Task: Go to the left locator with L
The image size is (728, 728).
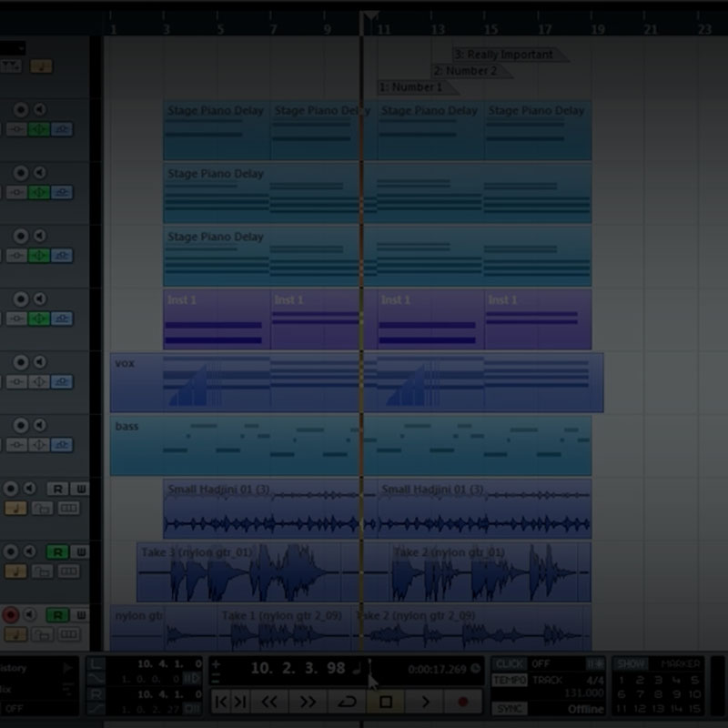Action: [x=96, y=664]
